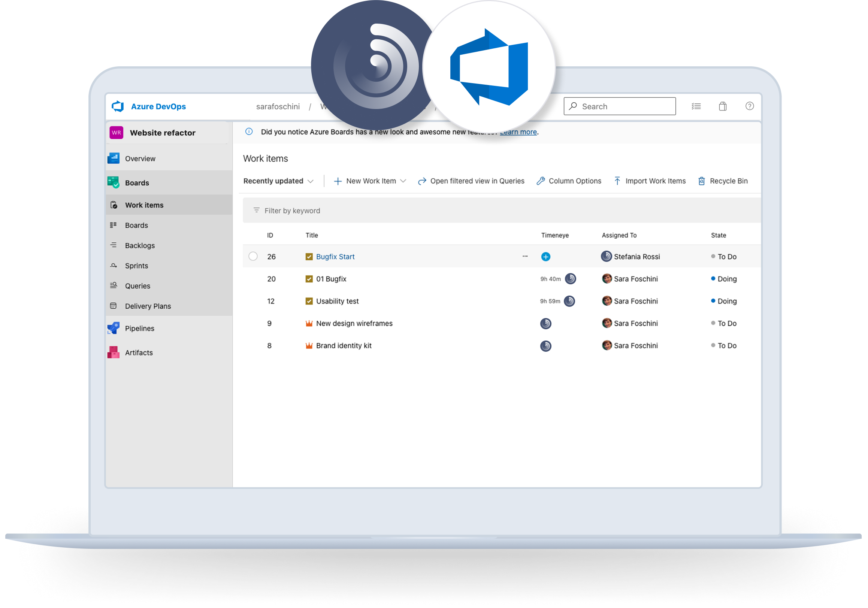Click the sarafoschini breadcrumb
Image resolution: width=868 pixels, height=608 pixels.
point(278,107)
